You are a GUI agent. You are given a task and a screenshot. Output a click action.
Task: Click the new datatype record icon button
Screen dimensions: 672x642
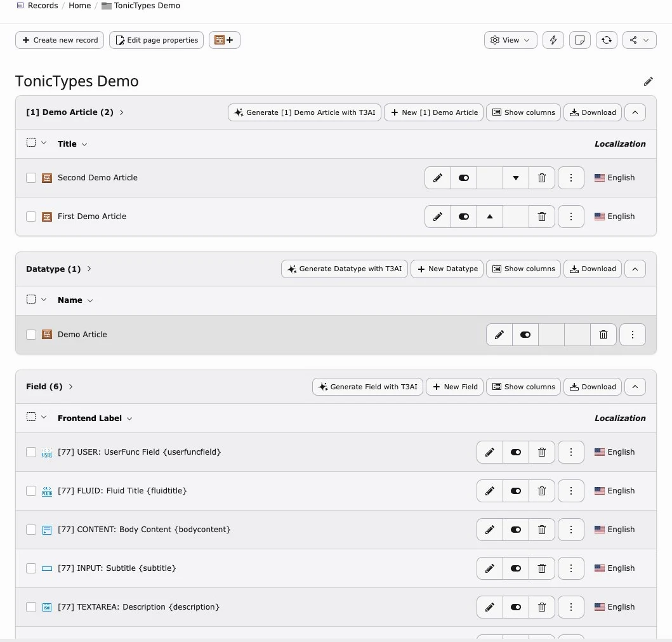click(224, 40)
